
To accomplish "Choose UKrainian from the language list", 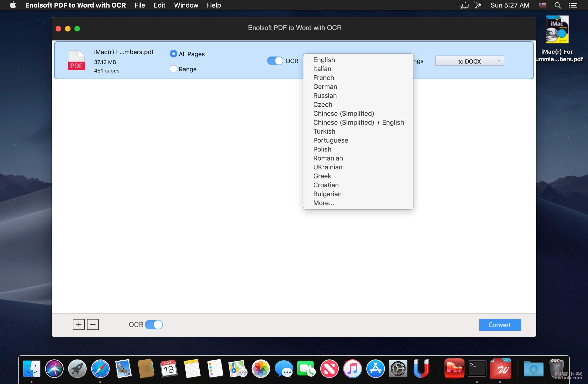I will click(x=358, y=167).
